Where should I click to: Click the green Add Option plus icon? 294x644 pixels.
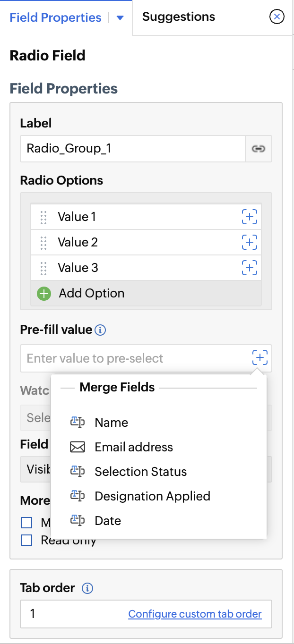(x=44, y=294)
